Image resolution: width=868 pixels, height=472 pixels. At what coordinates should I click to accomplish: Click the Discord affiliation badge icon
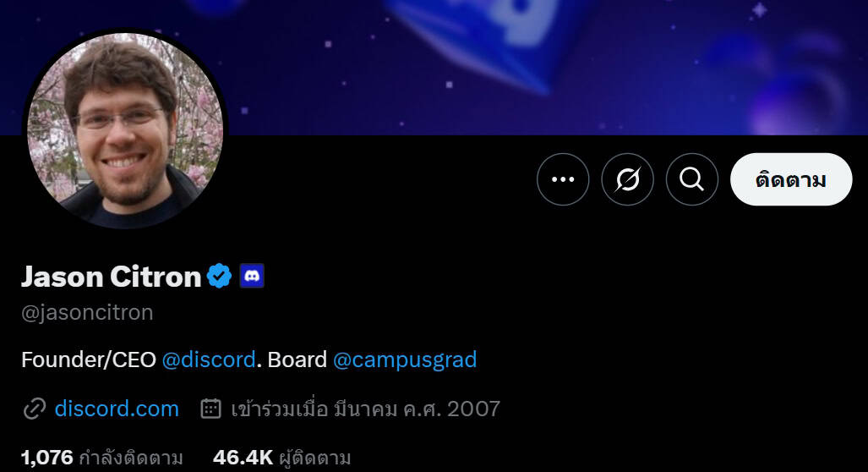click(x=252, y=276)
